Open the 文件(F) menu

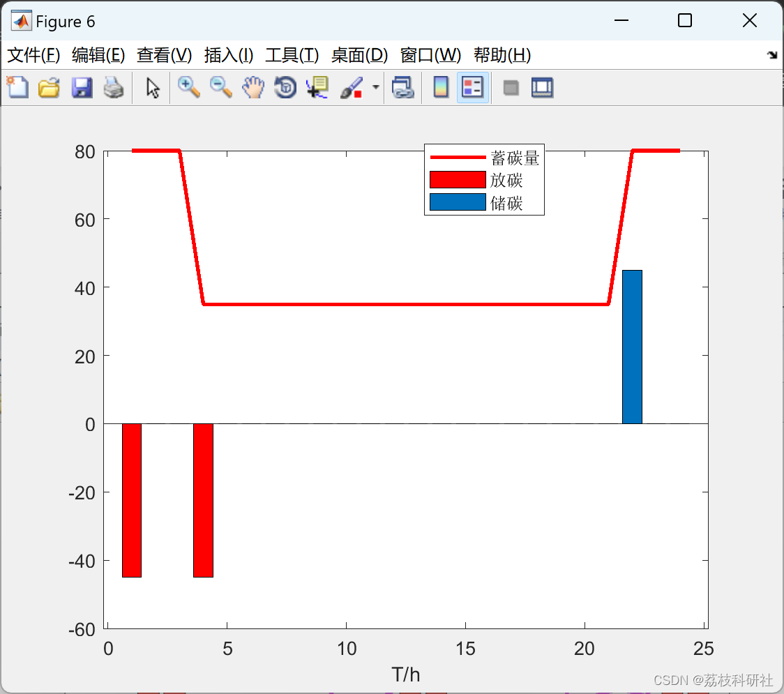[x=33, y=55]
